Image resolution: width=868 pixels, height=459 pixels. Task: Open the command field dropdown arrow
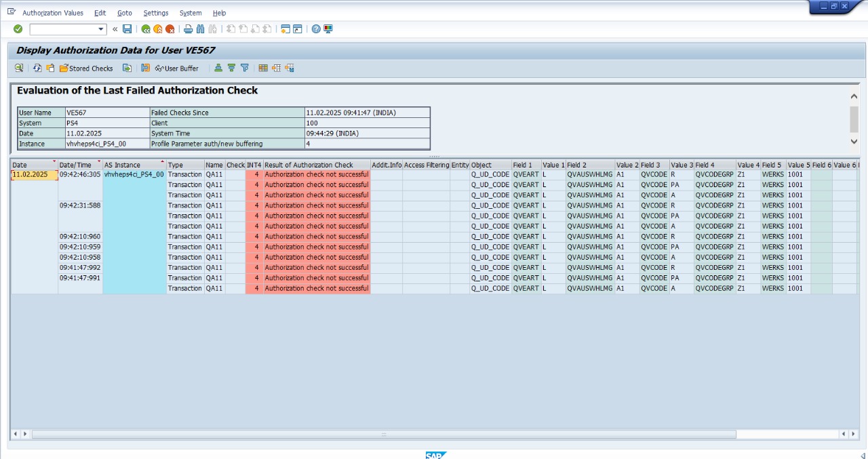102,29
